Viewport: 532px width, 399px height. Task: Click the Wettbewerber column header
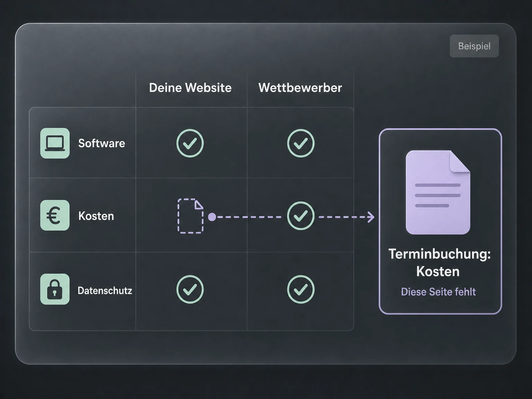(300, 88)
